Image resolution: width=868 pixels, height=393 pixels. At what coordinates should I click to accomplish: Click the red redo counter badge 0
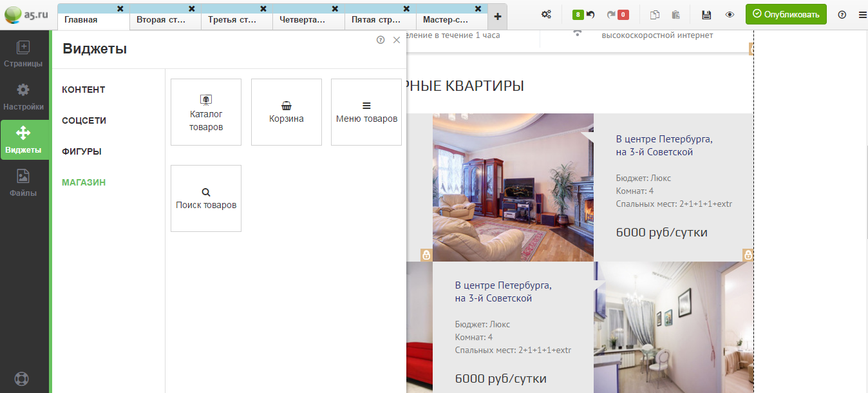pyautogui.click(x=623, y=15)
